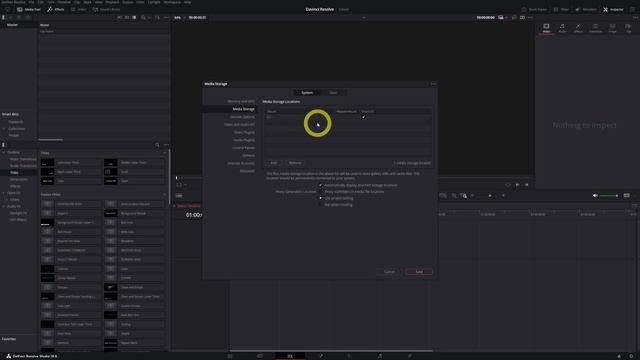Open Project Manager home icon
This screenshot has width=640, height=360.
619,356
